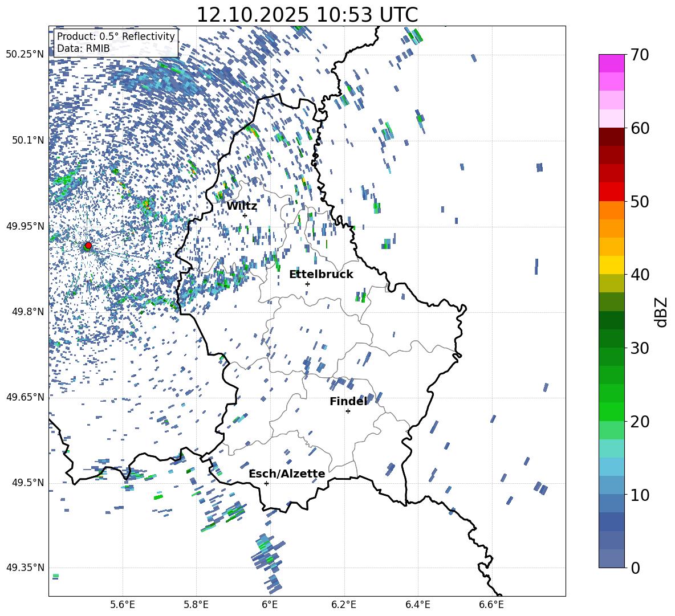
Task: Click the turquoise colorbar segment below 20
Action: (x=612, y=448)
